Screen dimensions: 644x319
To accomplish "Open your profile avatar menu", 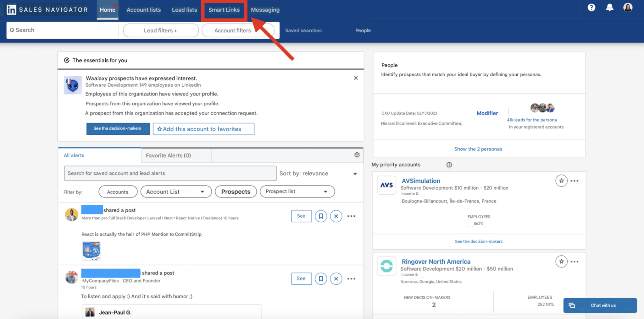I will point(628,8).
